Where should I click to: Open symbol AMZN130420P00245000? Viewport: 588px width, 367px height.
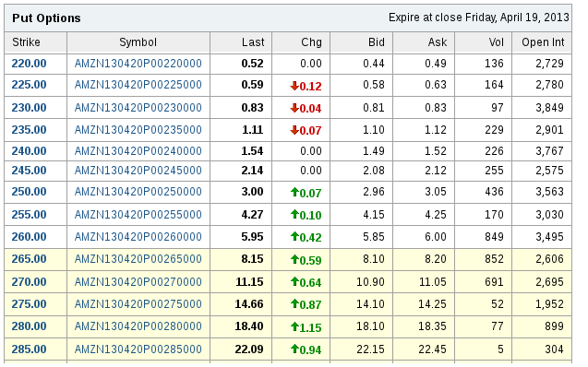coord(138,171)
